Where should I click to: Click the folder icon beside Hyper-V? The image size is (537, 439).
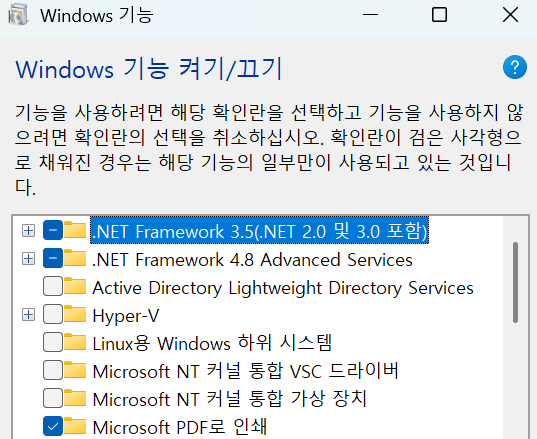75,314
